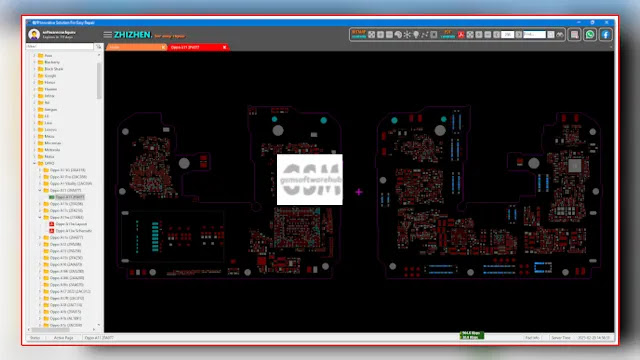The height and width of the screenshot is (360, 640).
Task: Click the Find text field in the toolbar
Action: (534, 35)
